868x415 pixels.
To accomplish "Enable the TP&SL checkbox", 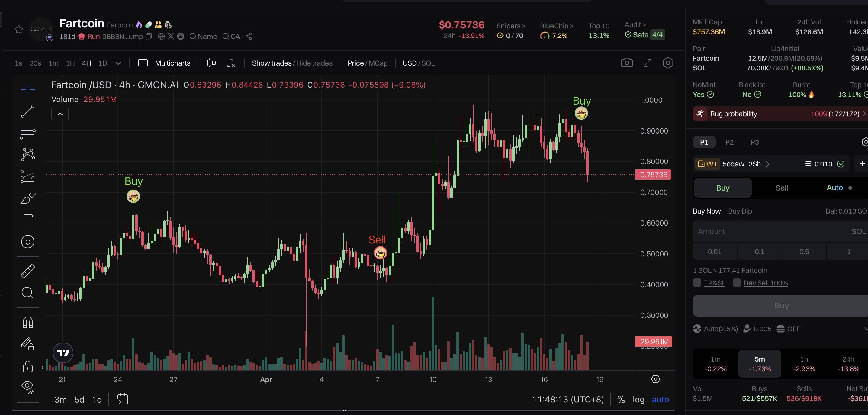I will coord(697,283).
